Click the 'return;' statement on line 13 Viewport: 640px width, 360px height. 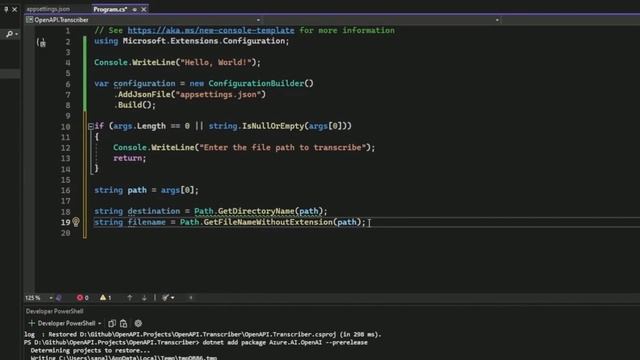click(129, 158)
